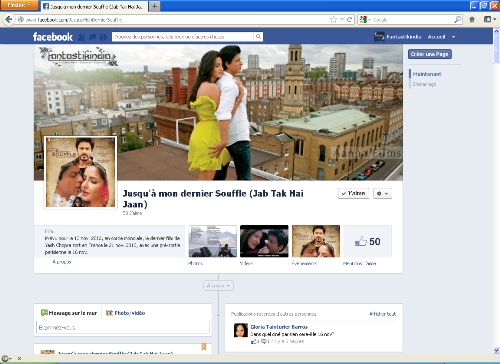Open the gear settings dropdown on page
The image size is (500, 364).
pyautogui.click(x=382, y=193)
